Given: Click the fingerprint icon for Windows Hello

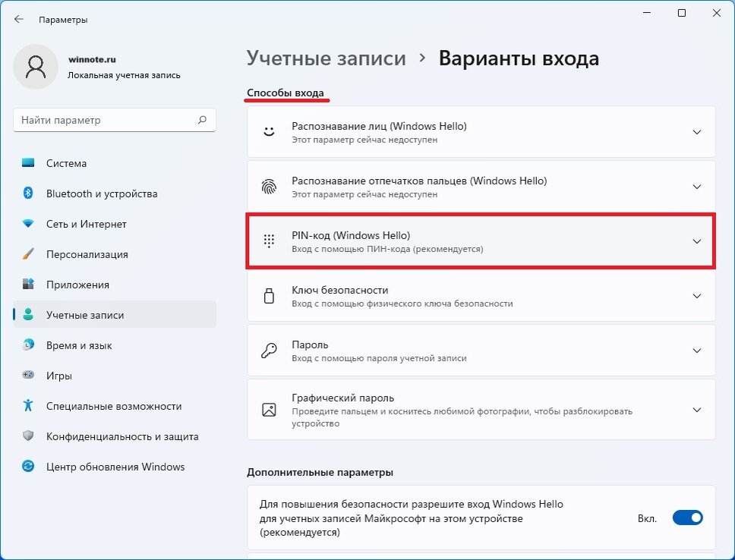Looking at the screenshot, I should pos(269,187).
